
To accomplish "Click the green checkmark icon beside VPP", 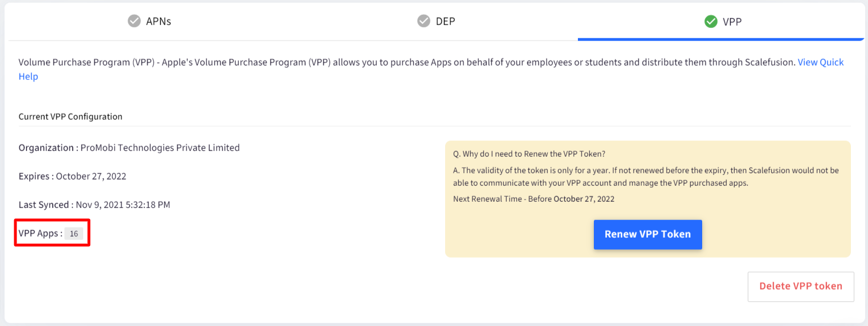I will tap(711, 22).
